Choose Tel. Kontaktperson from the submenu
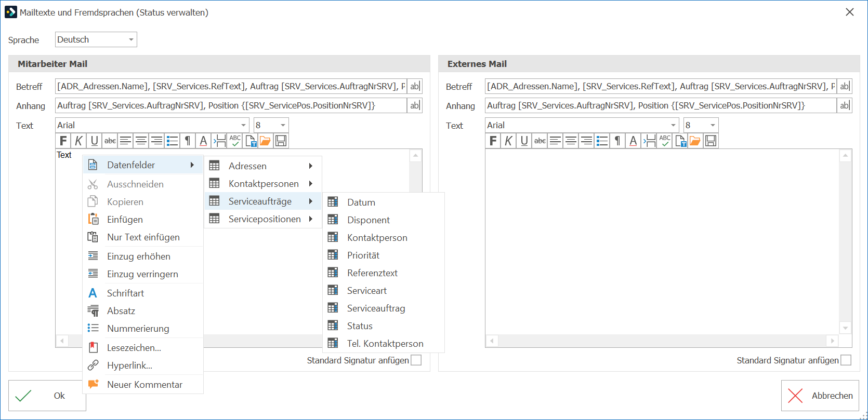 (384, 344)
